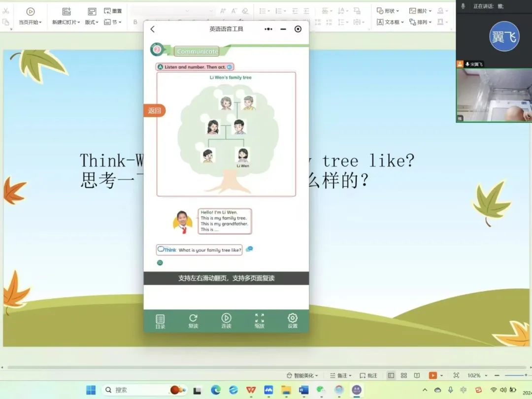Viewport: 532px width, 399px height.
Task: Switch to normal view in status bar
Action: [x=391, y=375]
